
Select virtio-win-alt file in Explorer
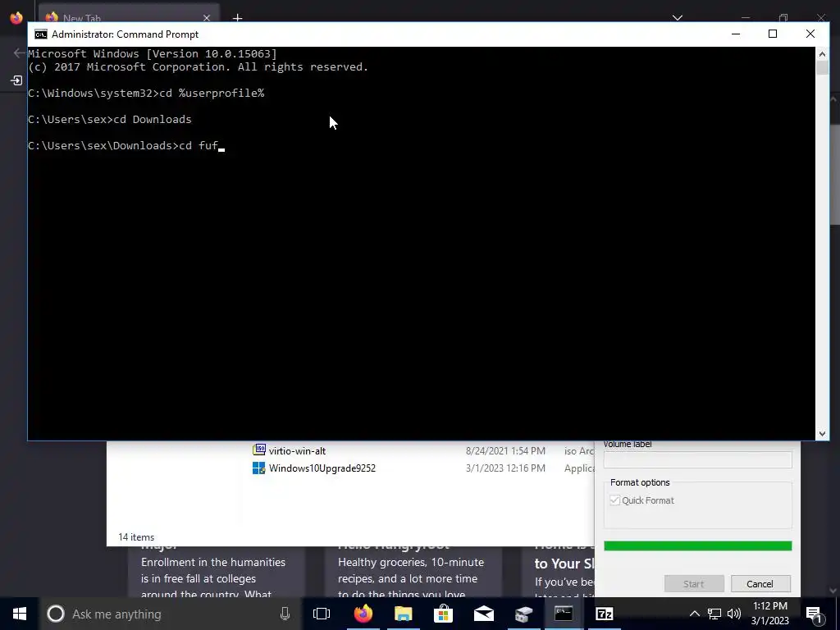point(297,451)
